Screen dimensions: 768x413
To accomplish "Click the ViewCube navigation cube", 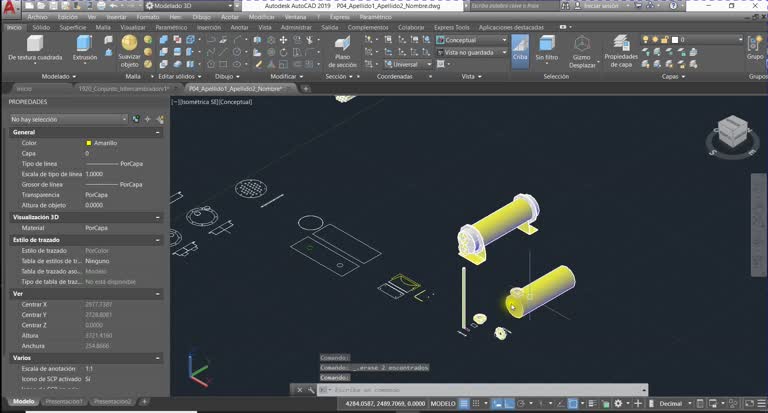I will tap(732, 130).
